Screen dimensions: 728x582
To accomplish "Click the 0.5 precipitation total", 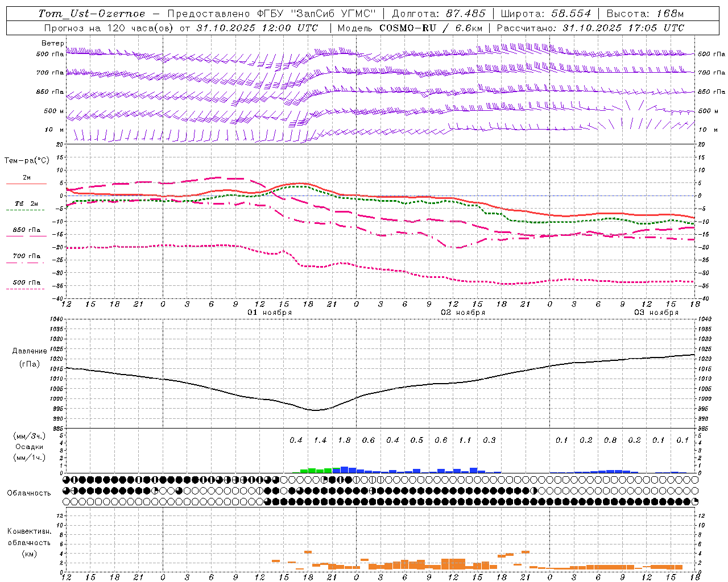I will [417, 440].
